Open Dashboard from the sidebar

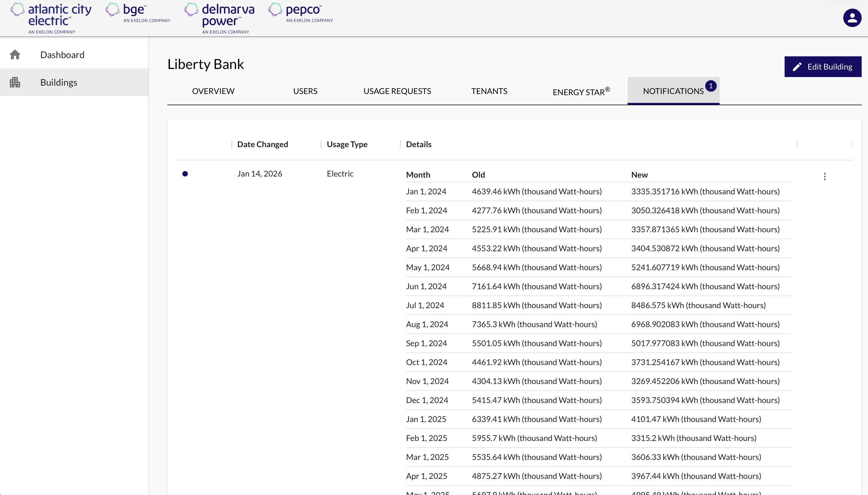(62, 55)
